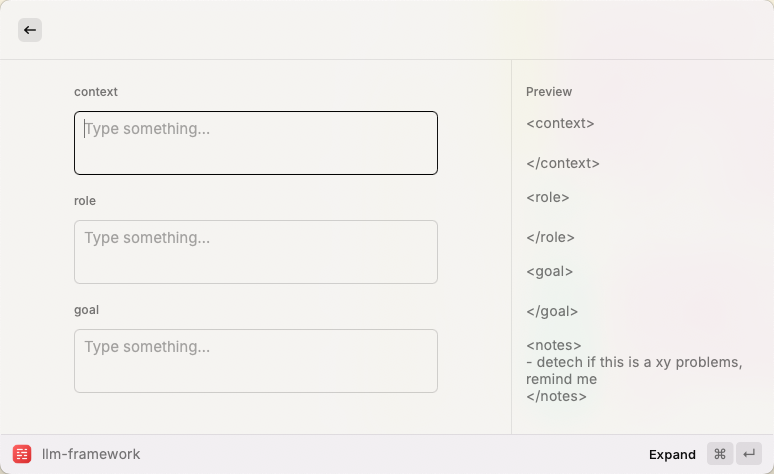The width and height of the screenshot is (774, 474).
Task: Click the return key symbol icon
Action: (749, 454)
